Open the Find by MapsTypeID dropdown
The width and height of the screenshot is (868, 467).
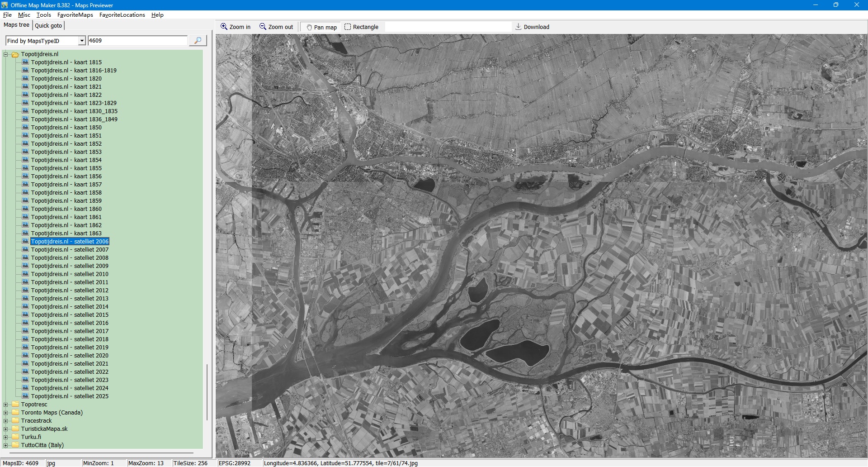point(82,41)
